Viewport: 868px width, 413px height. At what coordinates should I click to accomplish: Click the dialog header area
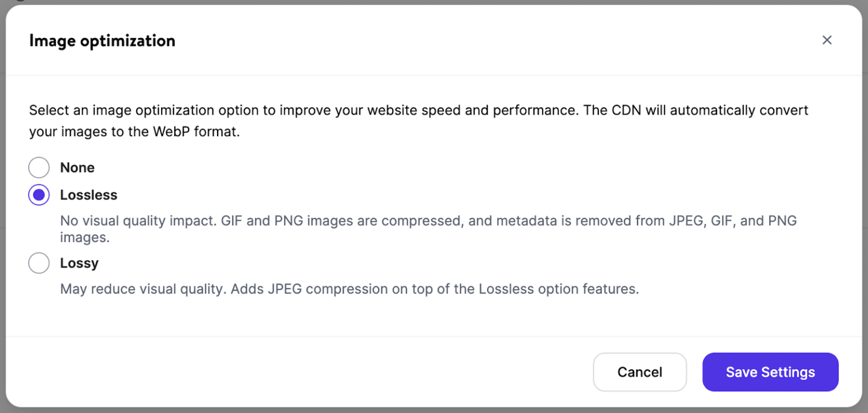[x=396, y=40]
